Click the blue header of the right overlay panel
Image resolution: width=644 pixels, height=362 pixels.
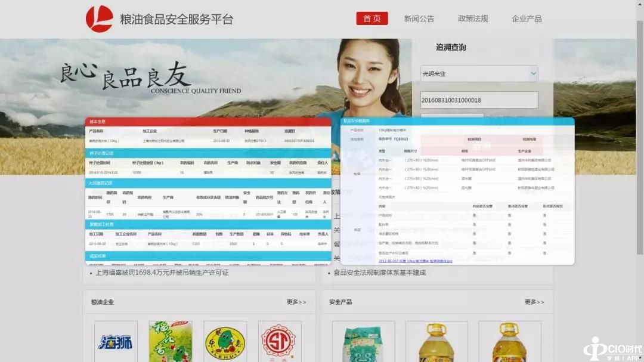click(x=457, y=121)
